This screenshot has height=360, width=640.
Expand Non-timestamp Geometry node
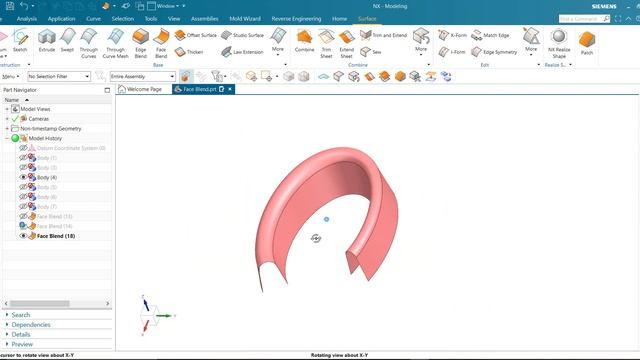coord(7,129)
